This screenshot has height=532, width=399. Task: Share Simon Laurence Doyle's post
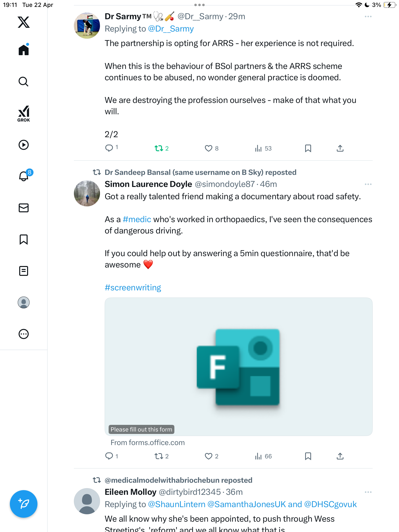point(340,456)
